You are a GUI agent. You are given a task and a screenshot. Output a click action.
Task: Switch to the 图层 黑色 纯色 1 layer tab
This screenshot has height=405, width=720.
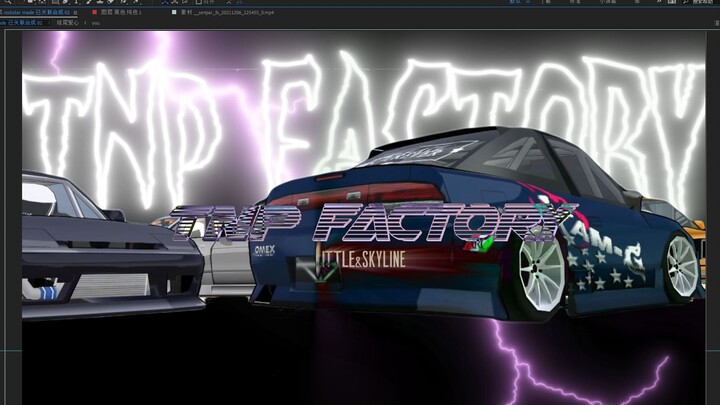(x=121, y=12)
